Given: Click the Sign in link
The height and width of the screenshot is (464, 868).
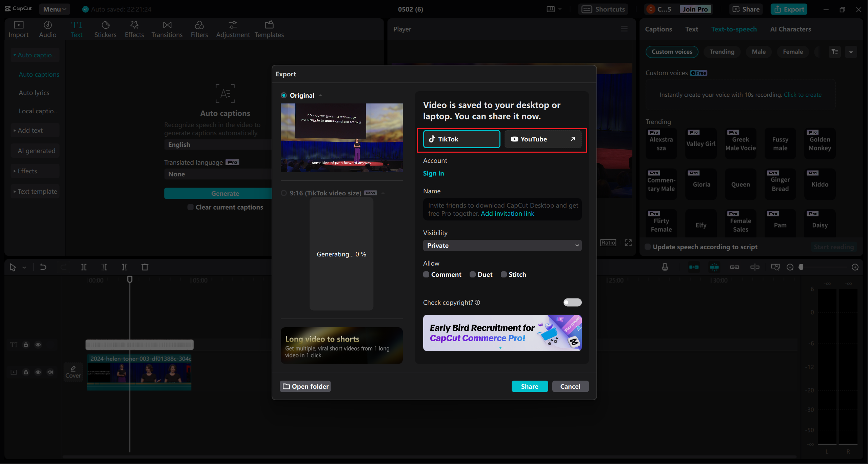Looking at the screenshot, I should (x=433, y=173).
